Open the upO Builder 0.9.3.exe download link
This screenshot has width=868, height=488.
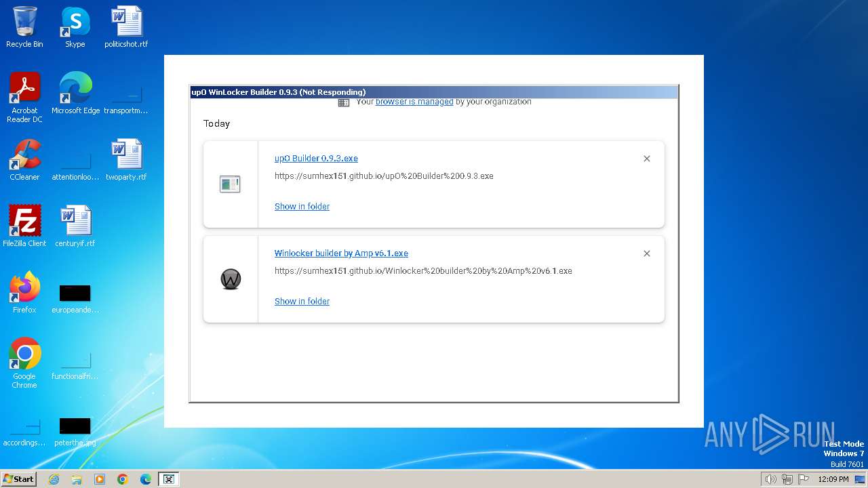[x=316, y=158]
